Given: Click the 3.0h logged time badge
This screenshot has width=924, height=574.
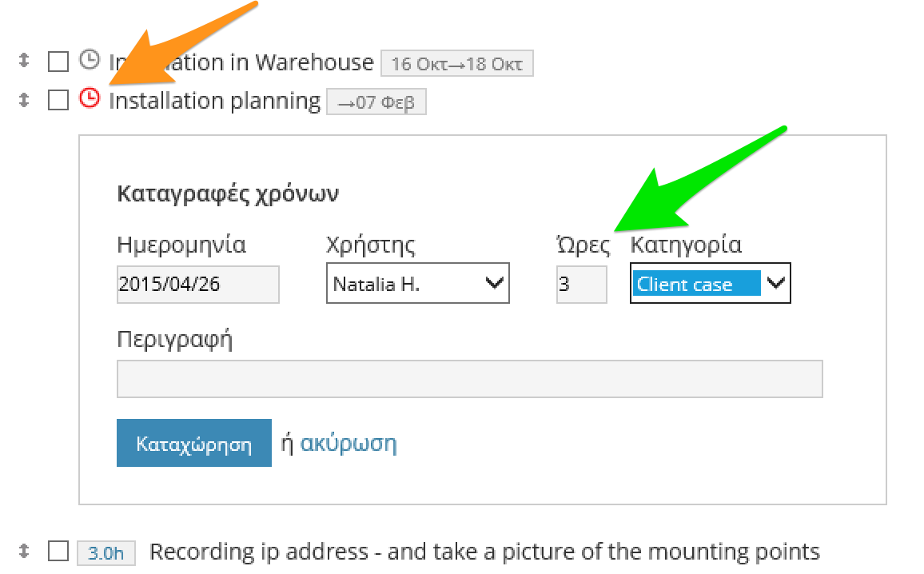Looking at the screenshot, I should (106, 553).
